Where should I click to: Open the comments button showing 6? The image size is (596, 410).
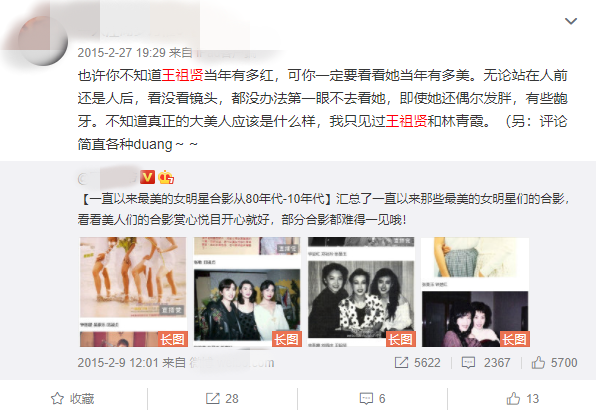(x=372, y=399)
